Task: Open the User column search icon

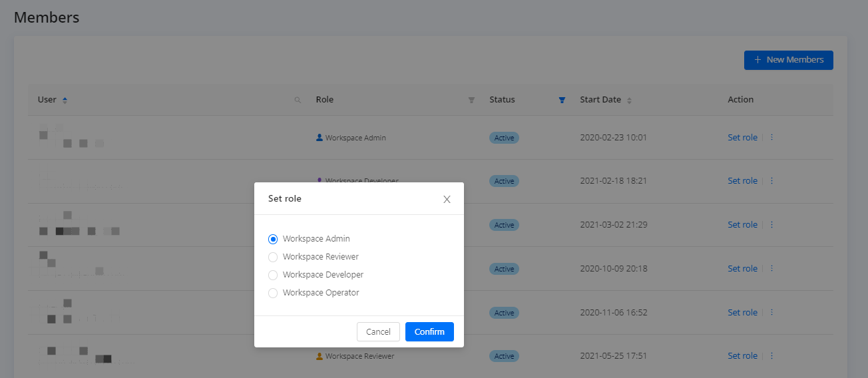Action: pos(298,100)
